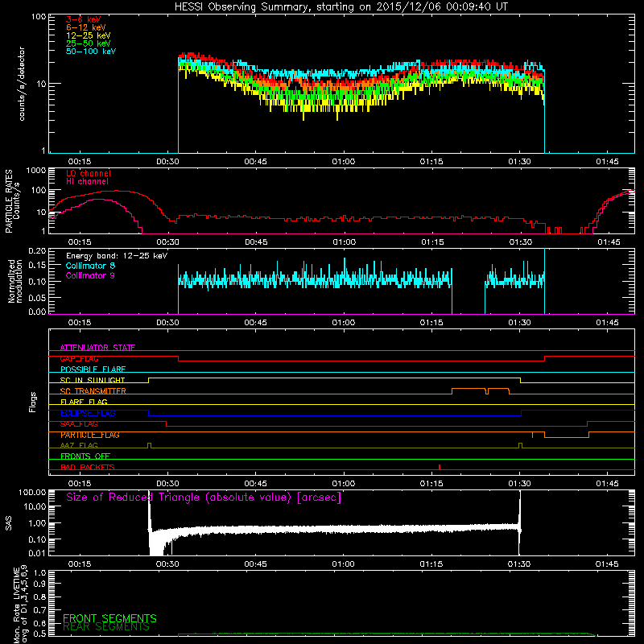Select the Collimator 9 legend label
644x644 pixels.
[90, 275]
